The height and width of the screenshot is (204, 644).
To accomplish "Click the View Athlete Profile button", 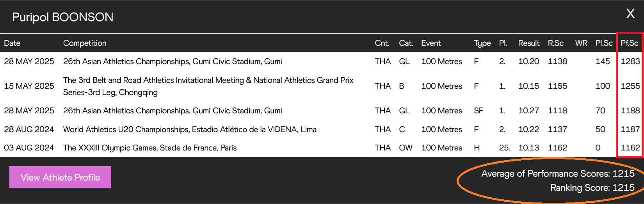I will point(60,177).
